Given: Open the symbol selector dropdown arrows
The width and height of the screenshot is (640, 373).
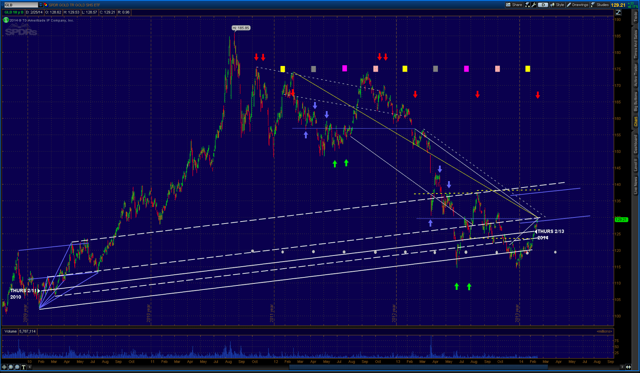Looking at the screenshot, I should [x=40, y=5].
